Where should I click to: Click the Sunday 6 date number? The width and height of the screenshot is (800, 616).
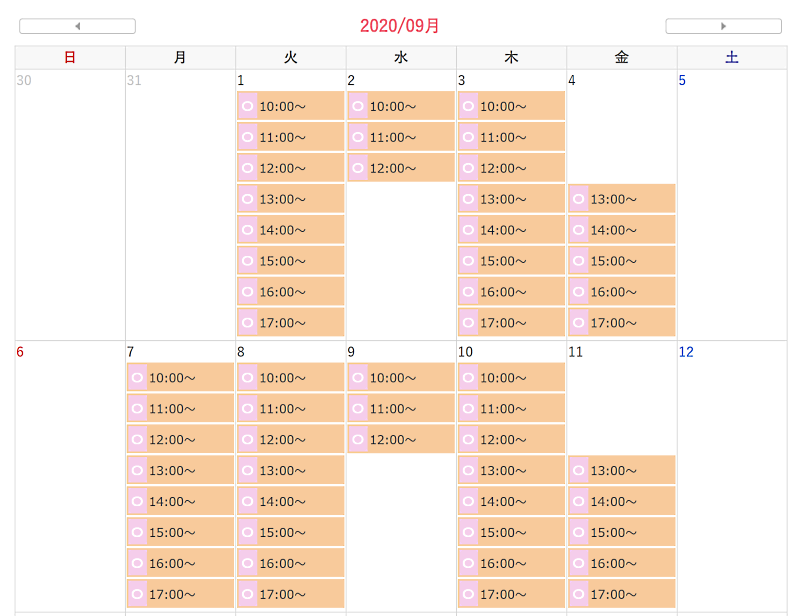pos(20,352)
